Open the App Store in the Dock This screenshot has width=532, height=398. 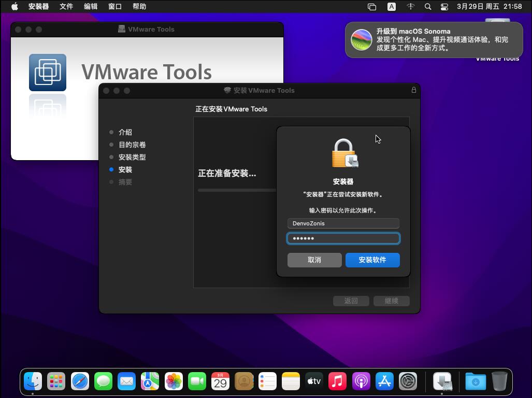(x=384, y=382)
